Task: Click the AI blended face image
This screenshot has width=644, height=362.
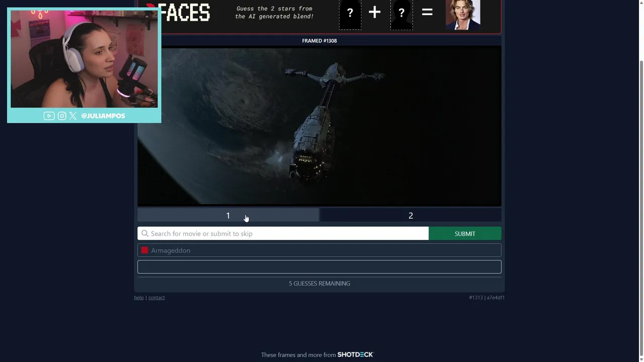Action: tap(463, 15)
